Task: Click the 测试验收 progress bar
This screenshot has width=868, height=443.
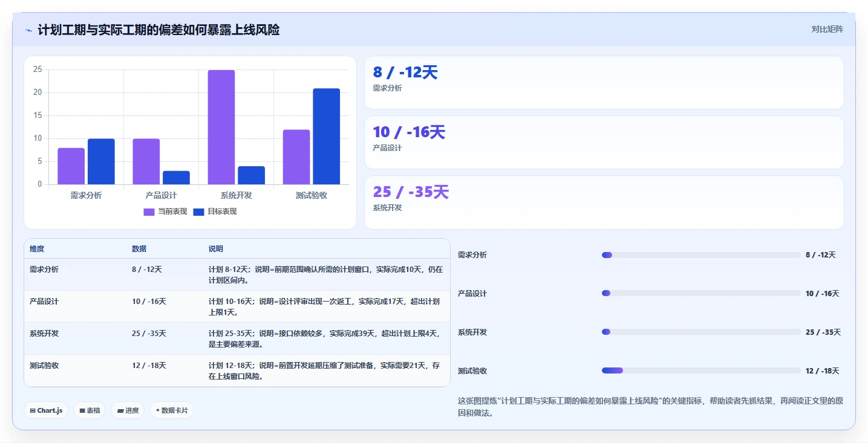Action: pos(701,370)
